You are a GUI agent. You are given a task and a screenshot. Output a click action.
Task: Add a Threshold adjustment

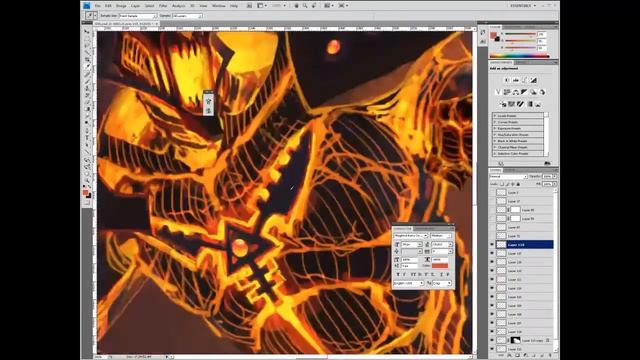pos(520,104)
